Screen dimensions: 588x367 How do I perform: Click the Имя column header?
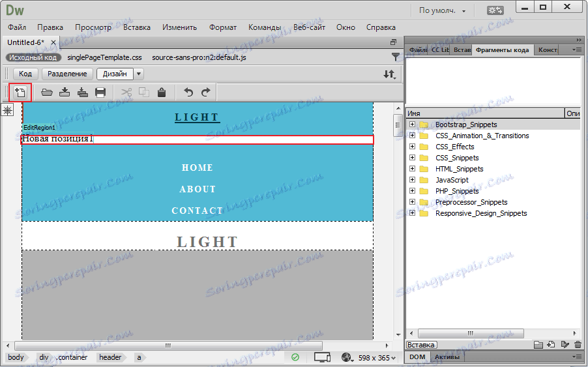click(x=485, y=113)
